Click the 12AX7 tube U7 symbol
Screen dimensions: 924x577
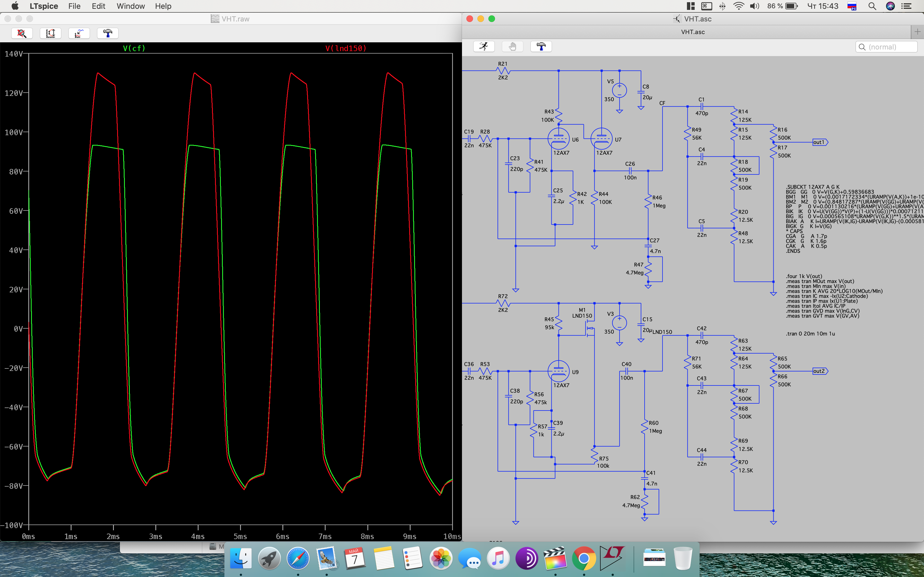point(601,139)
